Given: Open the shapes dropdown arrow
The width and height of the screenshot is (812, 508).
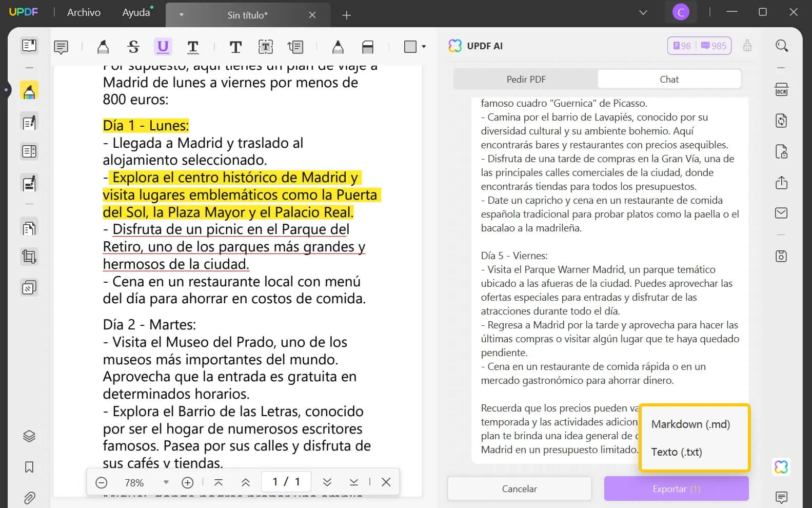Looking at the screenshot, I should pyautogui.click(x=424, y=47).
